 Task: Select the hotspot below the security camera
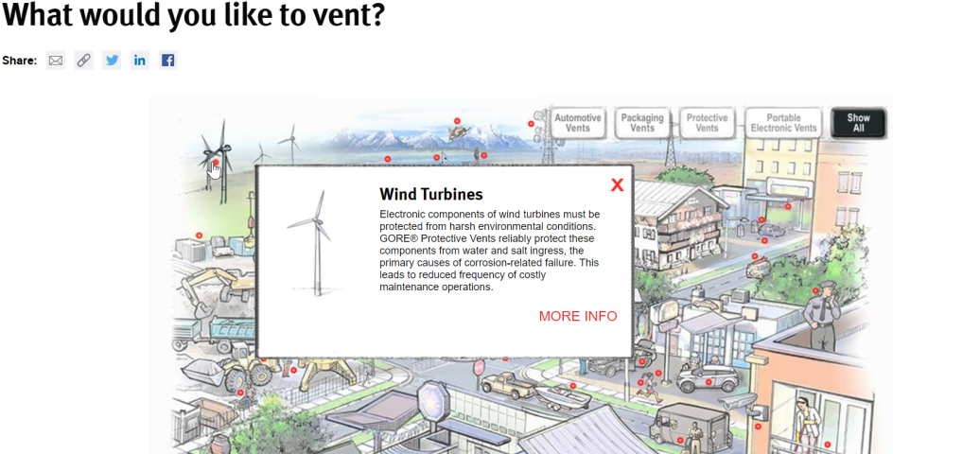point(758,426)
